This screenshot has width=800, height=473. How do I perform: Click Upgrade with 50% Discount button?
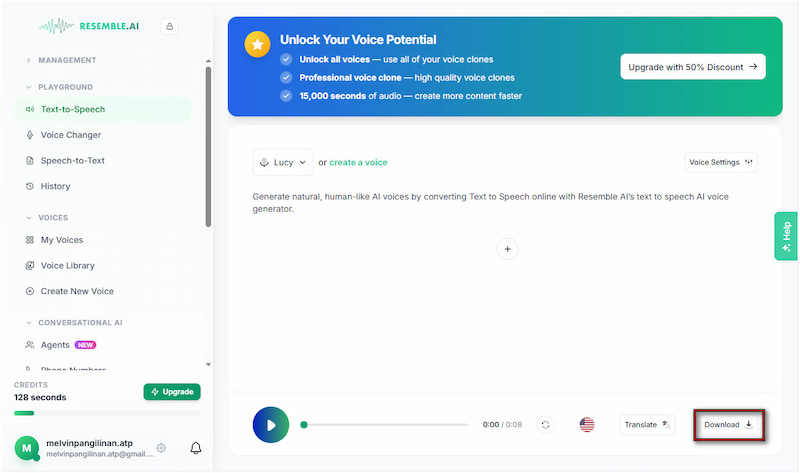[692, 67]
